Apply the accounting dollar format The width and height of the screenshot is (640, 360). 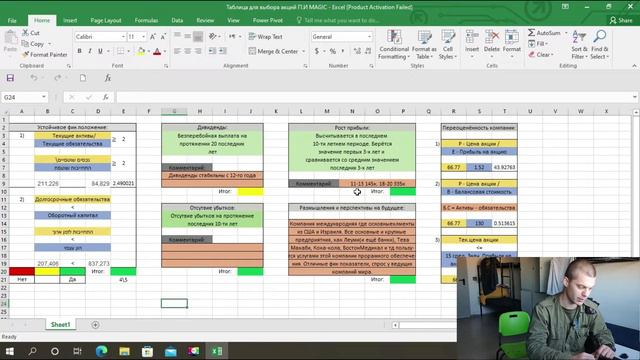317,51
